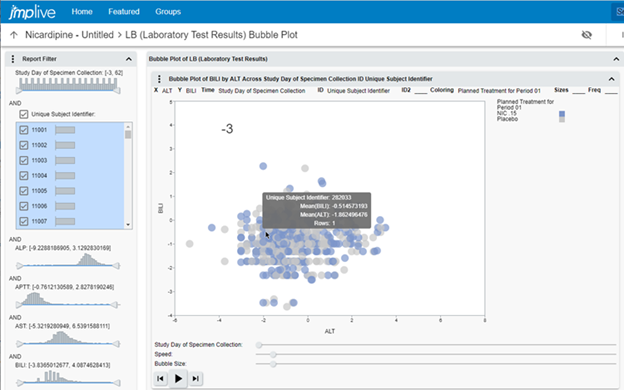
Task: Select the NIC .15 legend color swatch
Action: pyautogui.click(x=562, y=114)
